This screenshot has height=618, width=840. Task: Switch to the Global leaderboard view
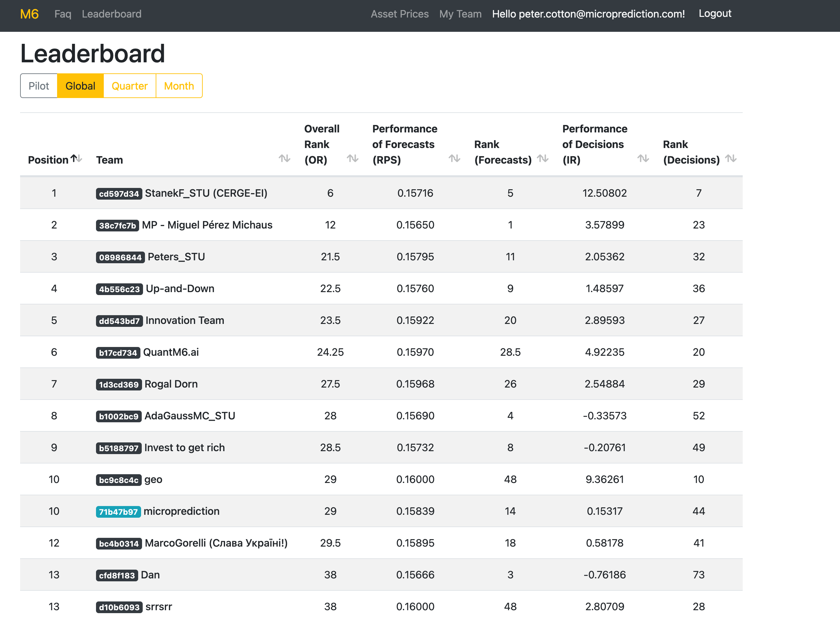point(80,86)
